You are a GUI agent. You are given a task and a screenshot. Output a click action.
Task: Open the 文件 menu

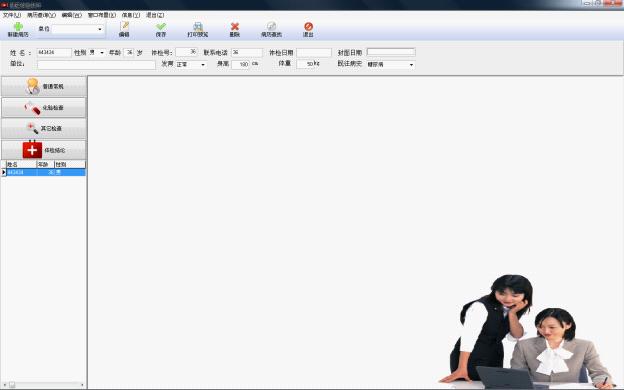(x=12, y=15)
